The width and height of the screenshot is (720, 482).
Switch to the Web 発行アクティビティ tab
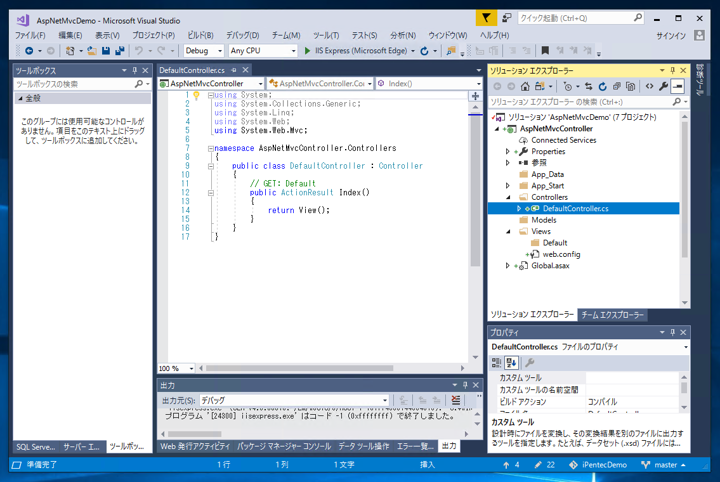tap(195, 446)
